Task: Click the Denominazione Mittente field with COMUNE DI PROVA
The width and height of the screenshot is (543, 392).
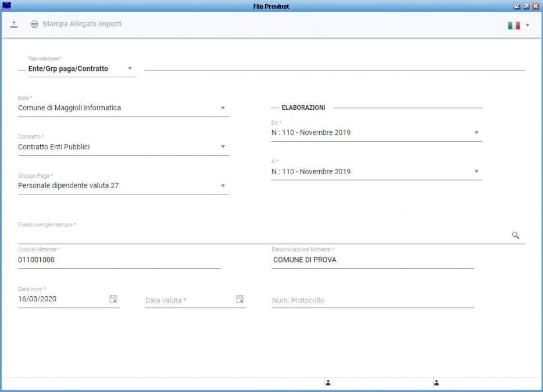Action: click(x=373, y=260)
